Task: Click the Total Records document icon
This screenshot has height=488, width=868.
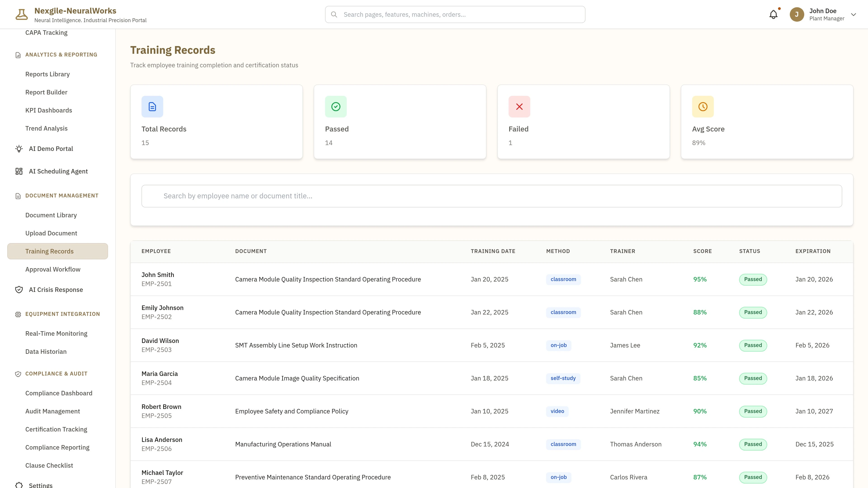Action: tap(152, 106)
